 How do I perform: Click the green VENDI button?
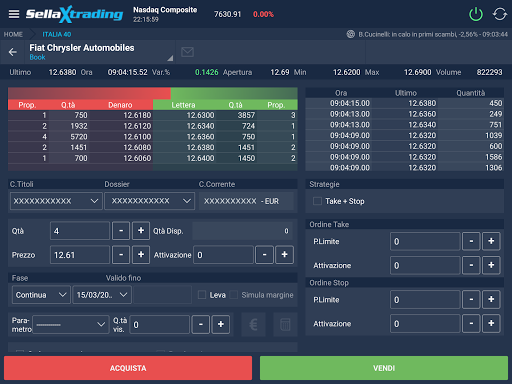tap(384, 368)
